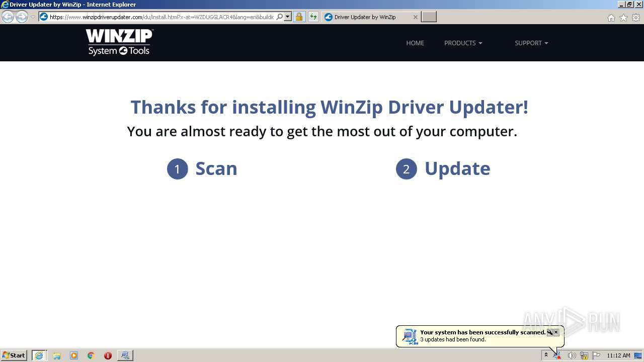
Task: Refresh the page with the green arrows
Action: 313,17
